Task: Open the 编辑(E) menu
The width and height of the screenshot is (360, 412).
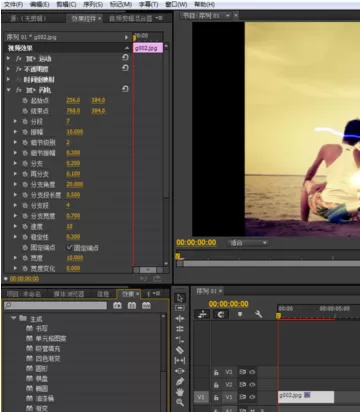Action: coord(39,5)
